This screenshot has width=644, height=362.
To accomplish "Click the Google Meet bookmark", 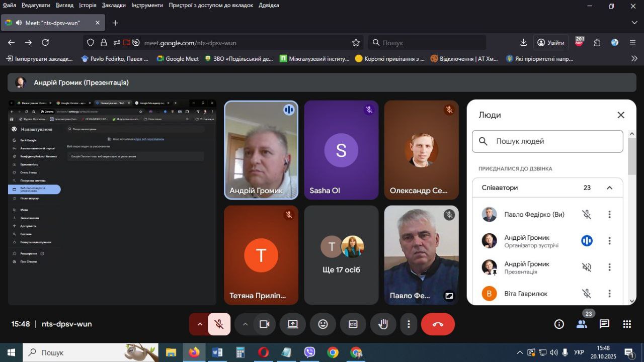I will click(x=178, y=59).
